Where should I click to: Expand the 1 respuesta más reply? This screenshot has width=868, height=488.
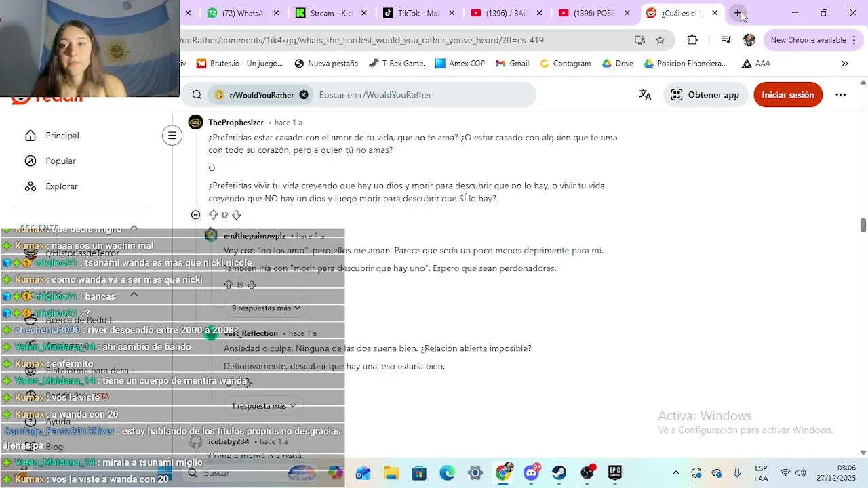point(264,406)
